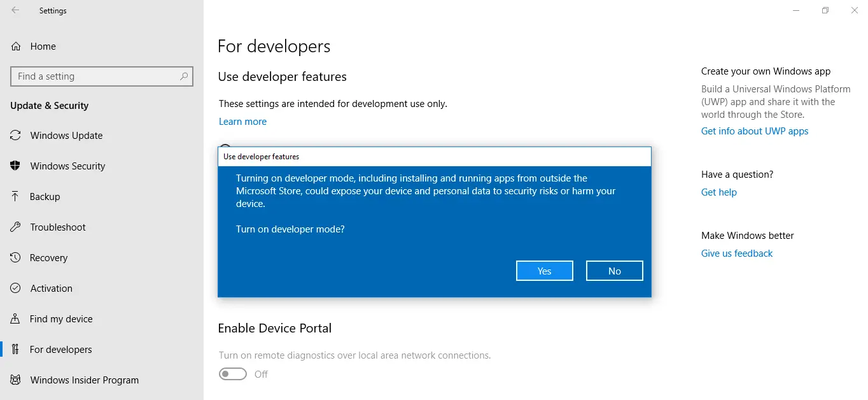
Task: Open Get info about UWP apps link
Action: (755, 131)
